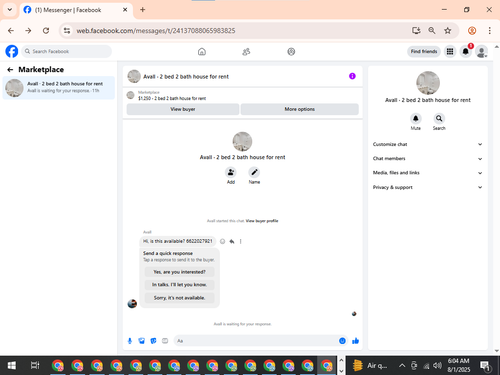The width and height of the screenshot is (500, 375).
Task: Open the Chrome profile avatar
Action: pos(472,31)
